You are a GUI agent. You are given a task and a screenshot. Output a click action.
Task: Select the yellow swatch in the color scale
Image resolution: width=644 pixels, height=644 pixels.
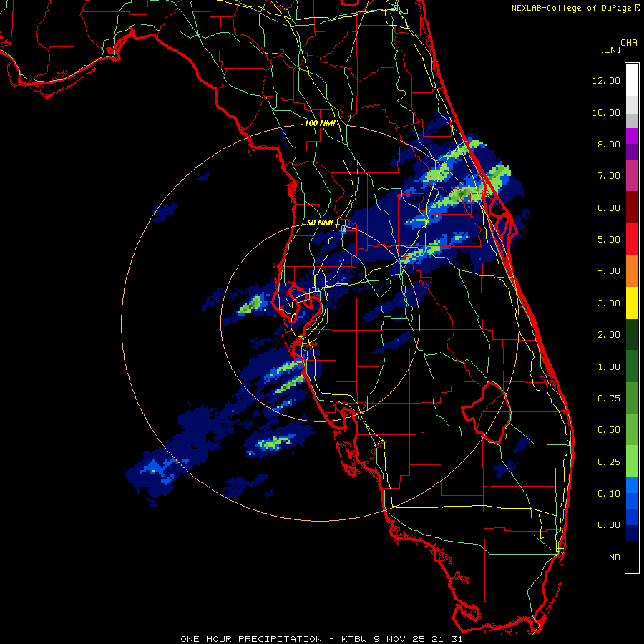(x=632, y=303)
